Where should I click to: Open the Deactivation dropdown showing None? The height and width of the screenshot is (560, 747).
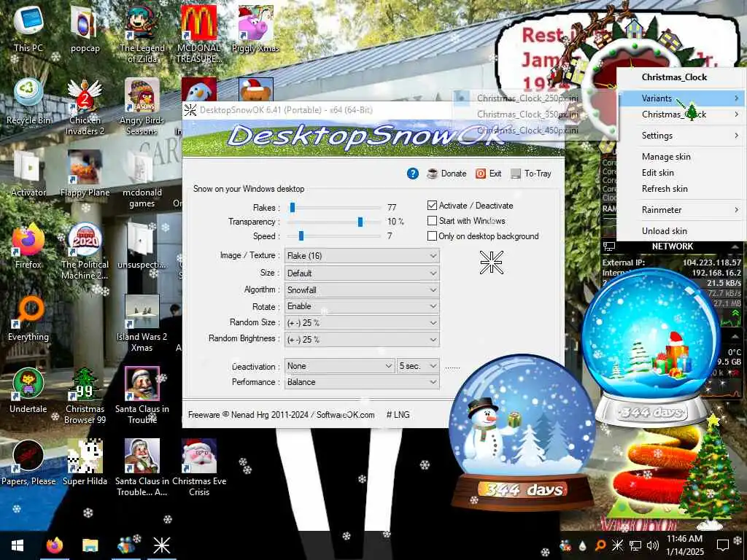[x=340, y=366]
